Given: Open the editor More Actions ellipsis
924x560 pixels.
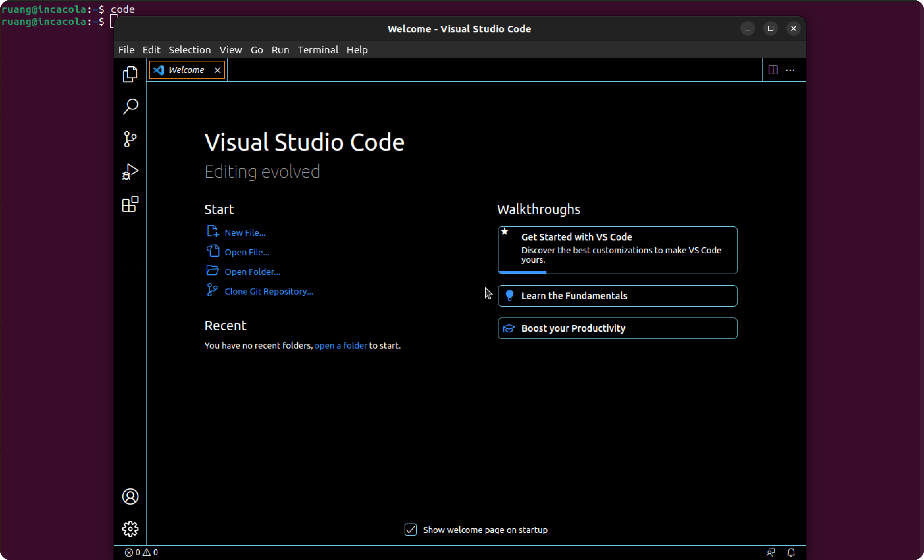Looking at the screenshot, I should (790, 70).
